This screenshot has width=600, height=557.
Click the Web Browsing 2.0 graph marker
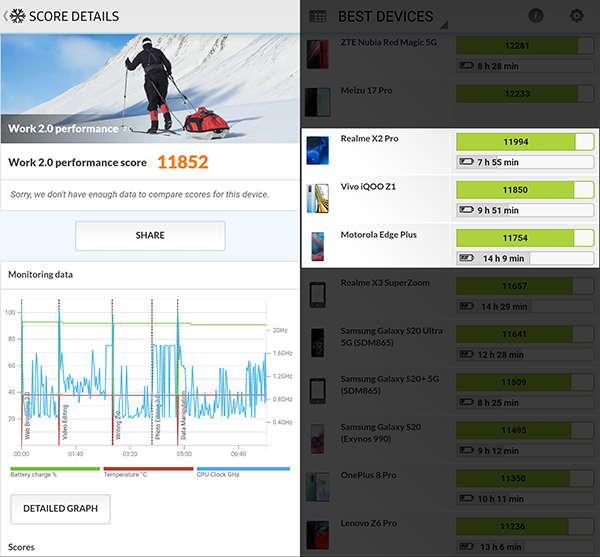pos(27,417)
